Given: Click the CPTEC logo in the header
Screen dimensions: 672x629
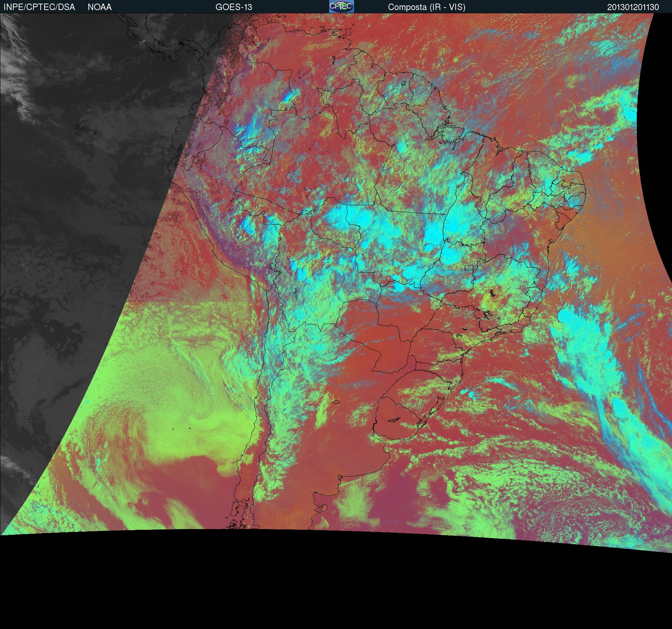Looking at the screenshot, I should pyautogui.click(x=341, y=6).
